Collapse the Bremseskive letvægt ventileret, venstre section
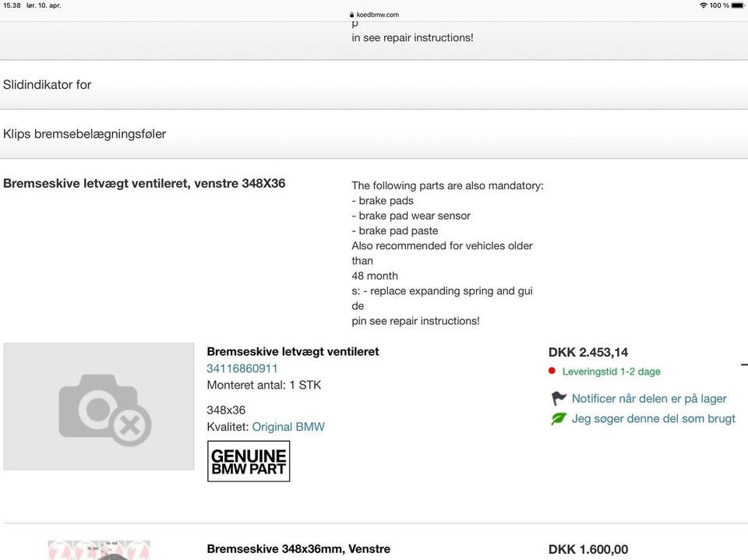The image size is (748, 560). (x=144, y=184)
